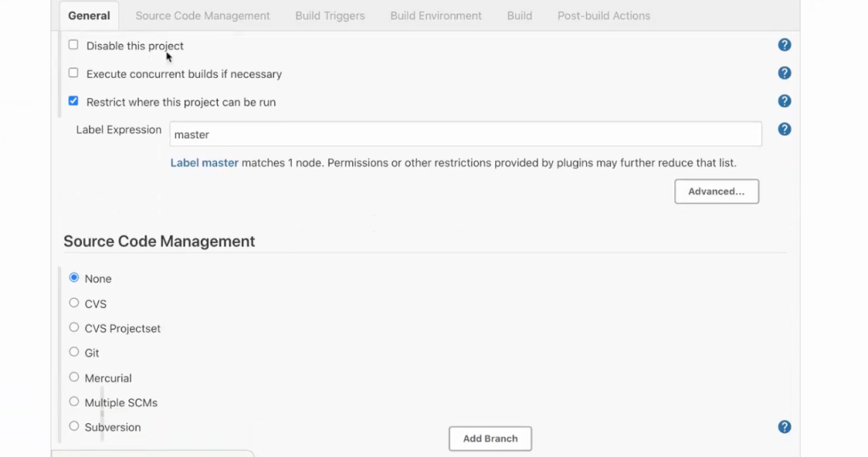The width and height of the screenshot is (868, 457).
Task: Switch to Build tab
Action: [519, 15]
